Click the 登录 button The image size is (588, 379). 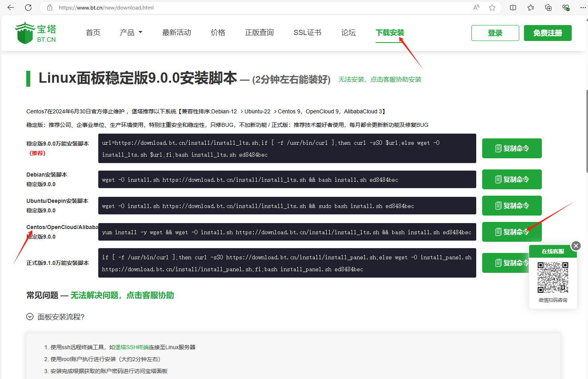tap(495, 33)
